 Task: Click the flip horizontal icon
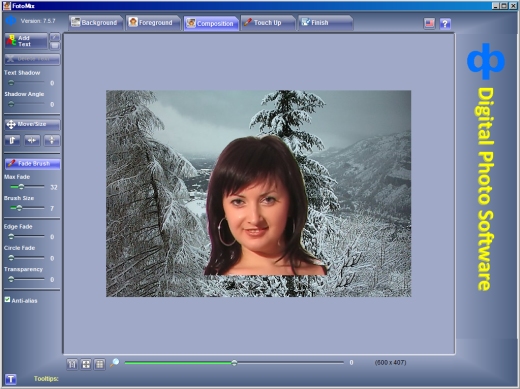pos(32,140)
